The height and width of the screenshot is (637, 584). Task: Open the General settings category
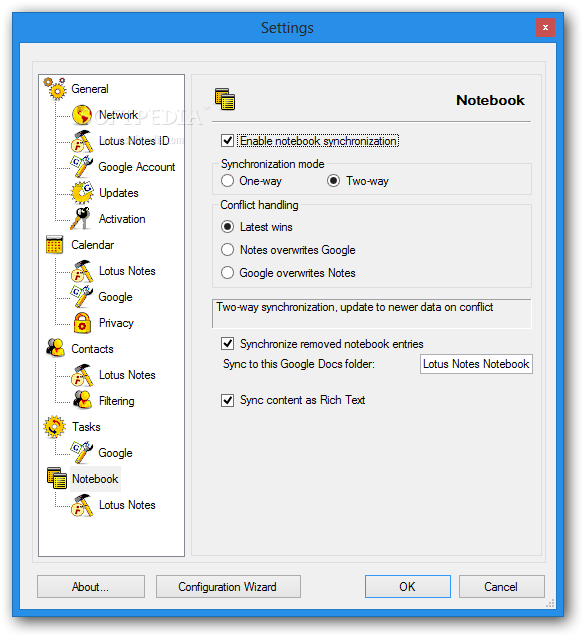tap(90, 89)
